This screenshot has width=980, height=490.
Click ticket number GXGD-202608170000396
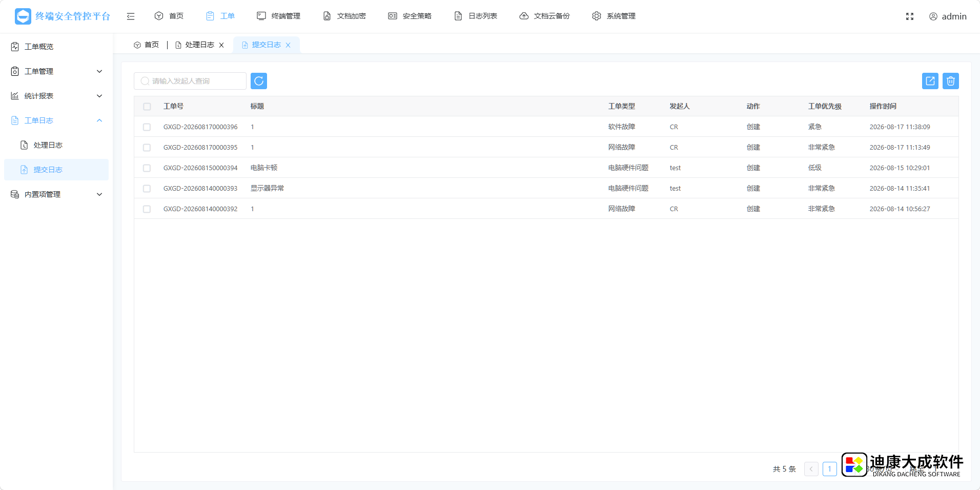click(x=200, y=127)
